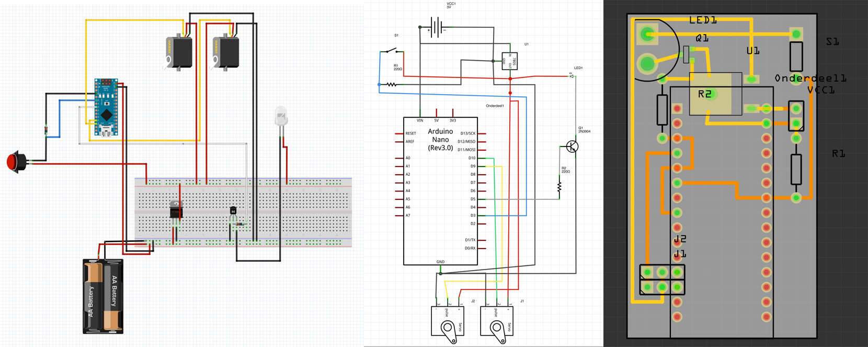Click the D5 pin label in schematic

(473, 199)
